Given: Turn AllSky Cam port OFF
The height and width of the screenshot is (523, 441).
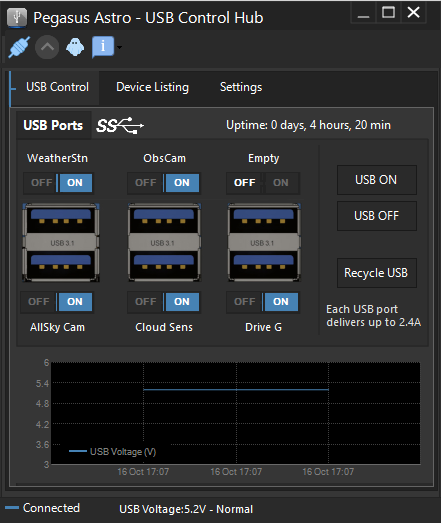Looking at the screenshot, I should point(39,302).
